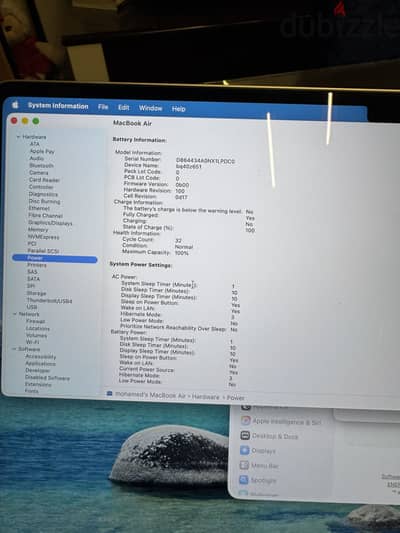Select Volumes under Network

pos(36,335)
